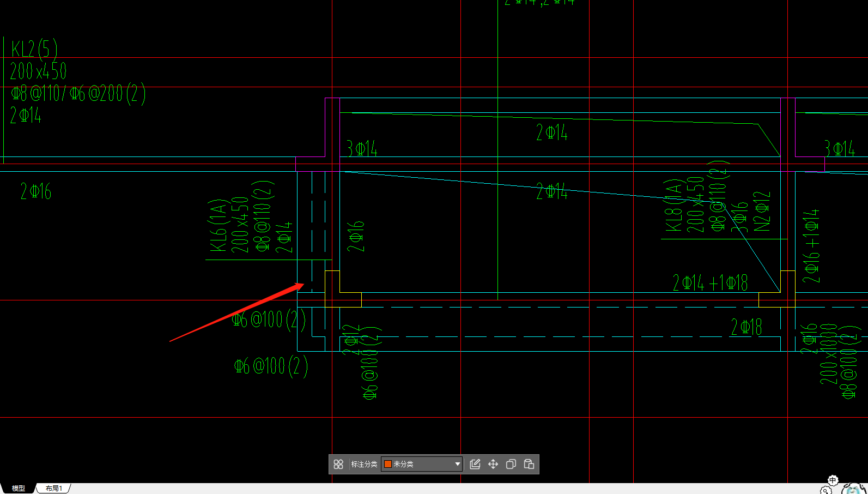Select the 2Φ14+1Φ18 rebar text
The height and width of the screenshot is (494, 868).
click(710, 282)
